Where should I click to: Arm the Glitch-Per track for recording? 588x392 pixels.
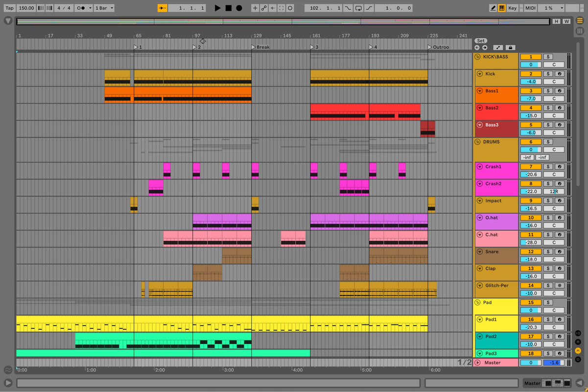click(560, 286)
